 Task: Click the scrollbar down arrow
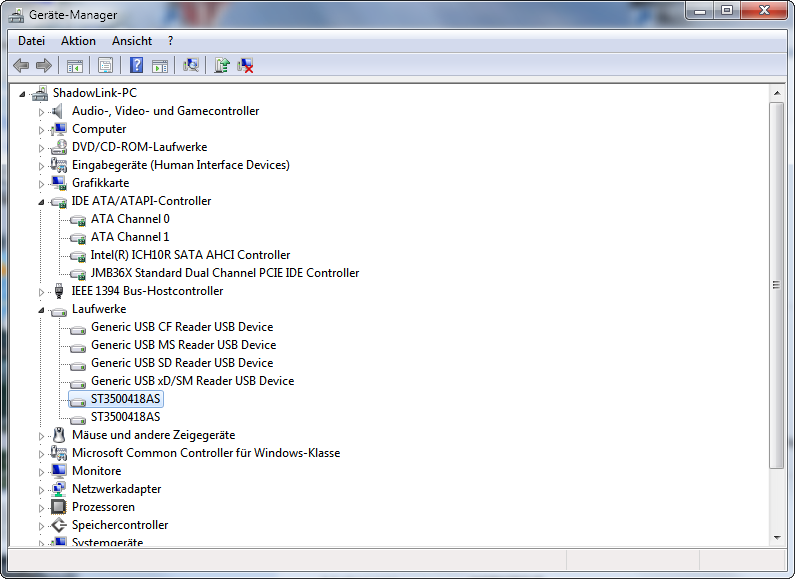(776, 537)
